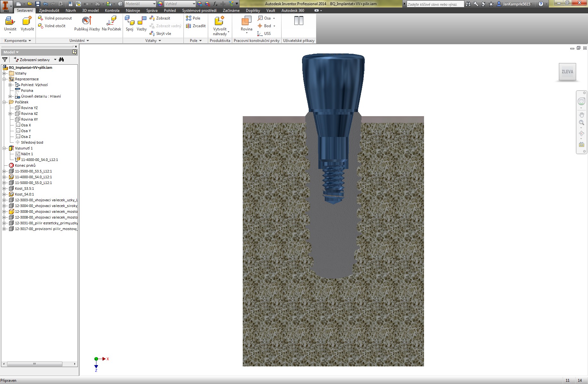588x384 pixels.
Task: Click the fx parameters icon
Action: tap(215, 4)
